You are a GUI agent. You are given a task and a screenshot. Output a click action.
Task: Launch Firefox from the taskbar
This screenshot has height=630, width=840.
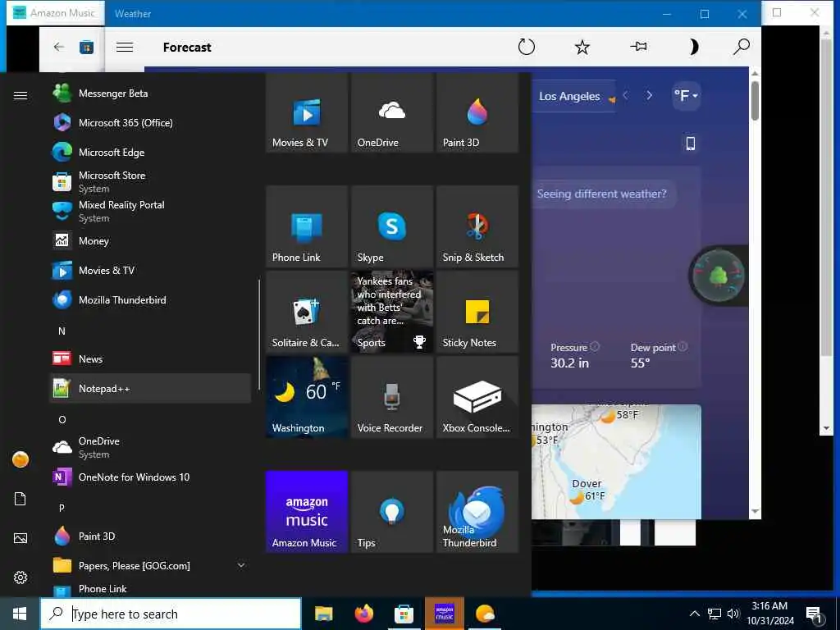pyautogui.click(x=363, y=614)
